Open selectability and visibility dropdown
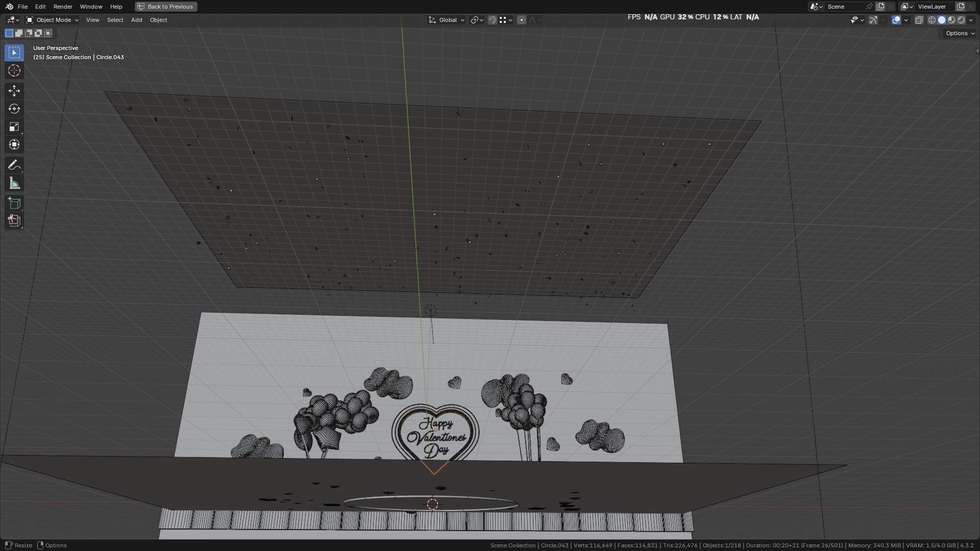The image size is (980, 551). pyautogui.click(x=857, y=20)
